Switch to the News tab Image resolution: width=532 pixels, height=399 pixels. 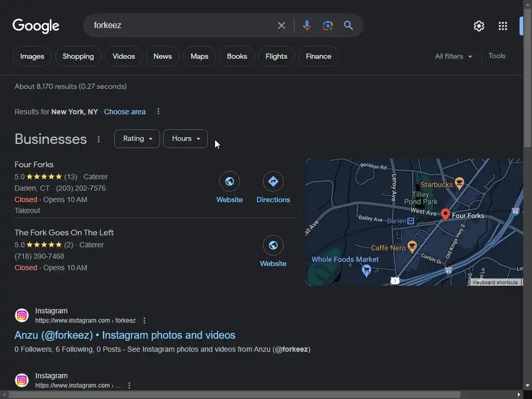(x=163, y=56)
